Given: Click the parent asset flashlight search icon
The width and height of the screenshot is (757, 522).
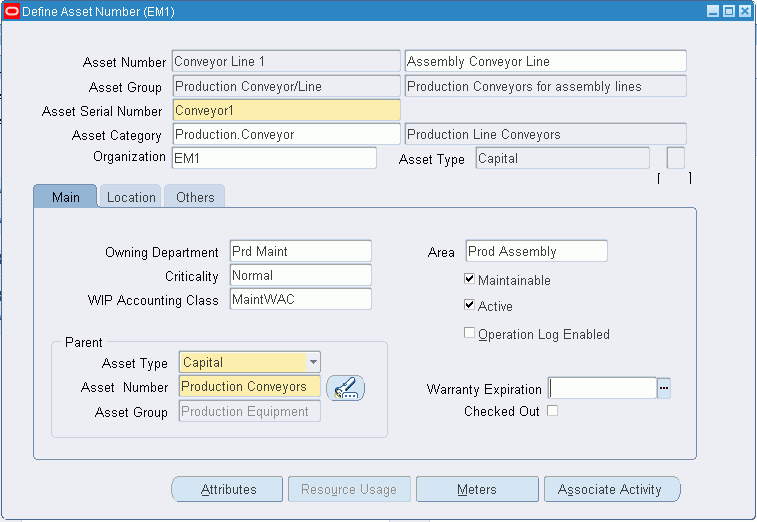Looking at the screenshot, I should click(x=346, y=388).
